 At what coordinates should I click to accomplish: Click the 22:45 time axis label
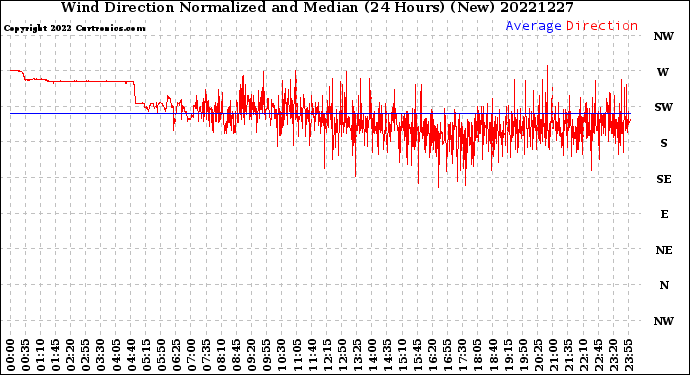[x=598, y=355]
